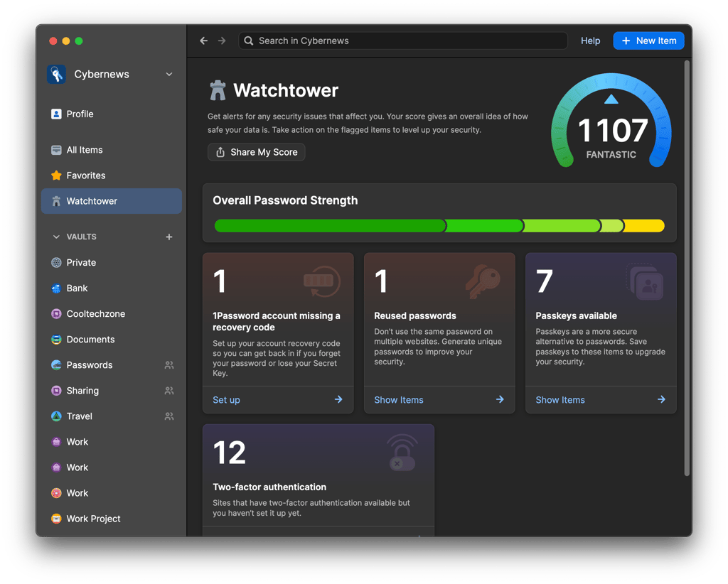Click the recovery code card icon
The height and width of the screenshot is (584, 728).
tap(322, 281)
